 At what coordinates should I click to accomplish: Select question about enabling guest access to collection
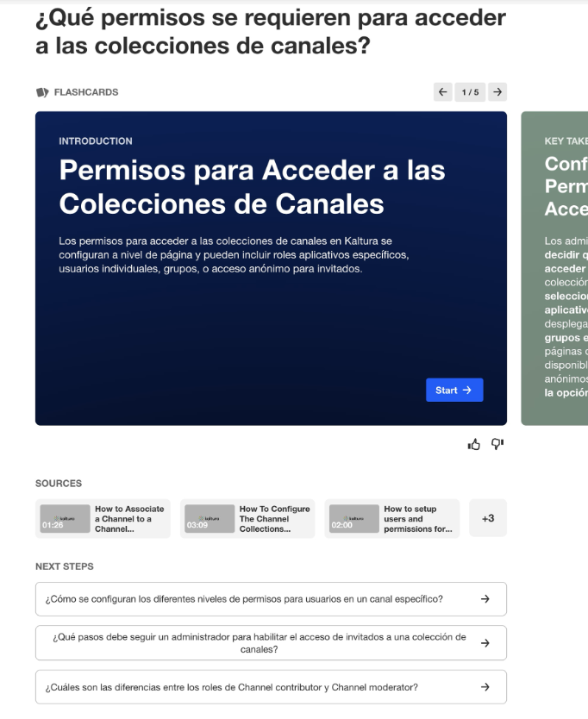271,643
